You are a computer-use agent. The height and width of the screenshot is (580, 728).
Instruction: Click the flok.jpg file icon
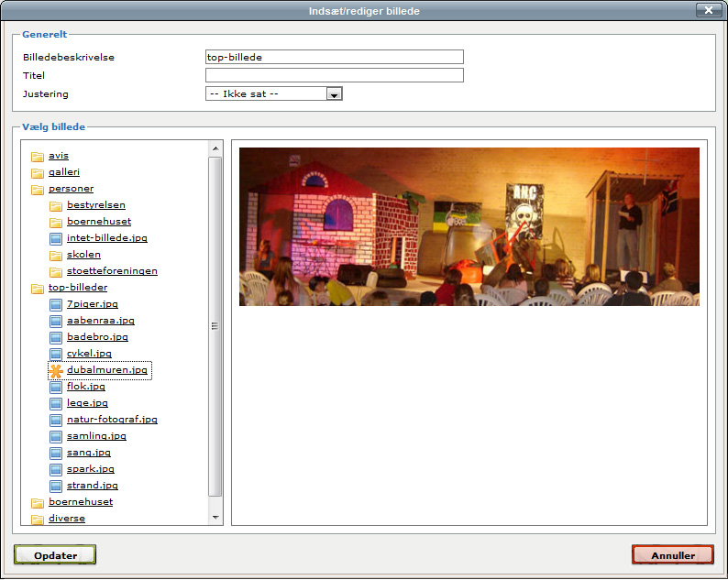tap(56, 387)
